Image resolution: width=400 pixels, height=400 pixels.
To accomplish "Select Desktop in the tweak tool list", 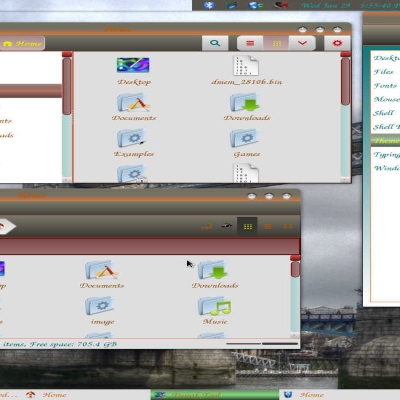I will click(x=386, y=58).
